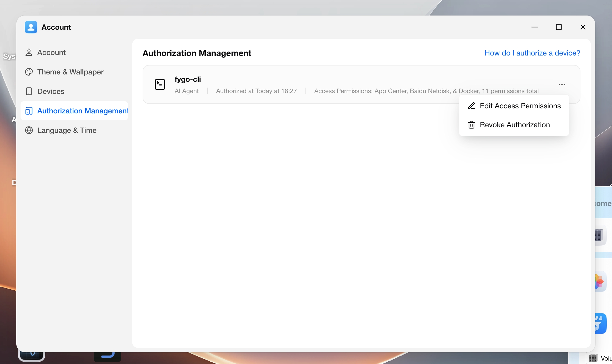Open 'How do I authorize a device?' link

tap(532, 53)
